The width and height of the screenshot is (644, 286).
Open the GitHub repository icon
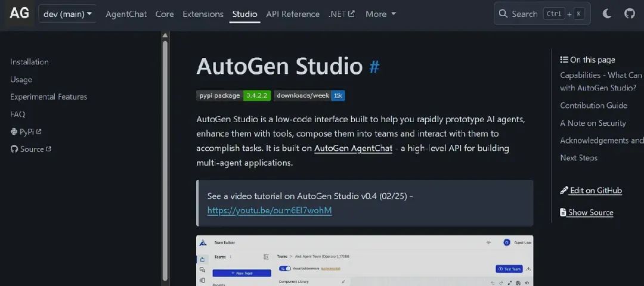pyautogui.click(x=629, y=14)
